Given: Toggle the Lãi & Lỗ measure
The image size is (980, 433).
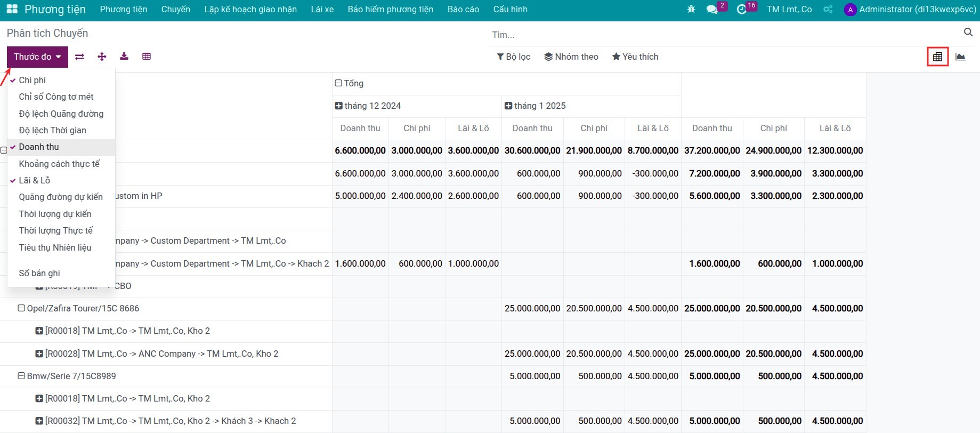Looking at the screenshot, I should point(61,180).
